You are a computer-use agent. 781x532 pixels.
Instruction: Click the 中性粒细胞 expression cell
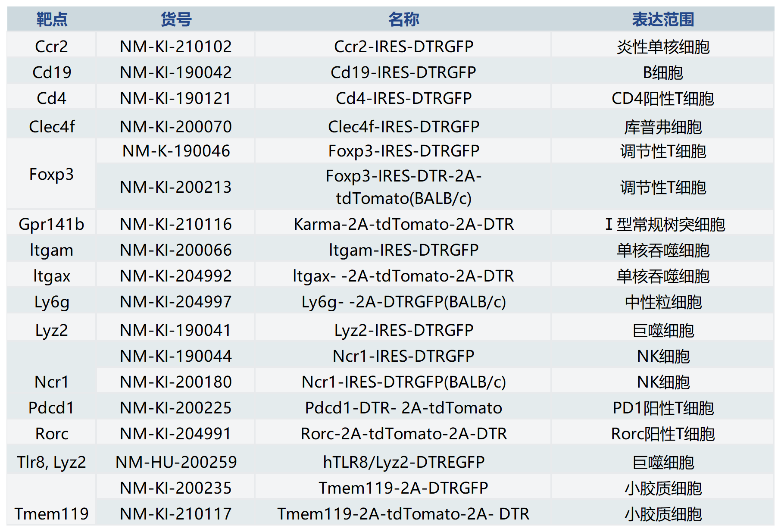tap(663, 302)
